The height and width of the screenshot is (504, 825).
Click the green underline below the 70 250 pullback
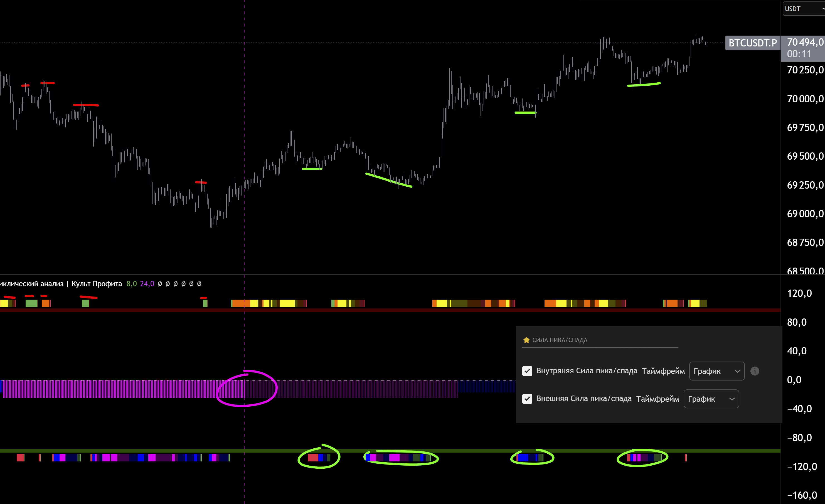click(x=644, y=85)
